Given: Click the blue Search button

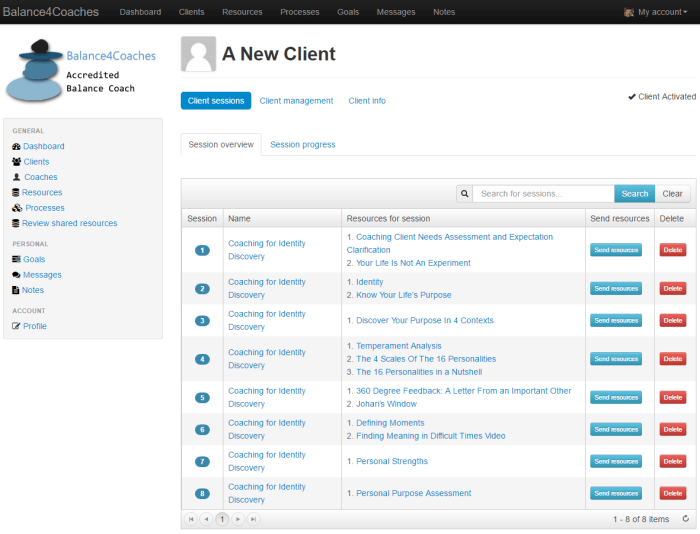Looking at the screenshot, I should click(x=635, y=194).
